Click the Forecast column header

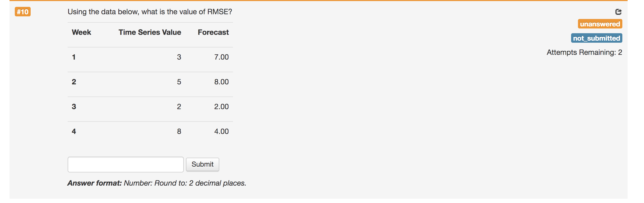coord(213,32)
